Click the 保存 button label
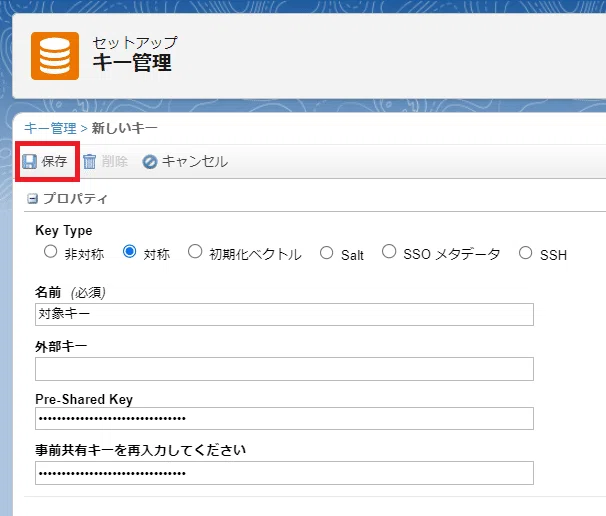606x516 pixels. [x=54, y=162]
